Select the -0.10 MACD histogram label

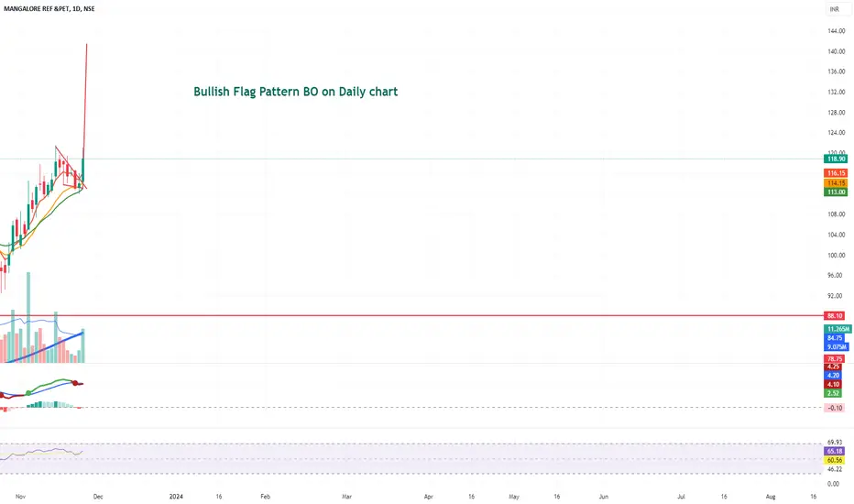pyautogui.click(x=835, y=408)
